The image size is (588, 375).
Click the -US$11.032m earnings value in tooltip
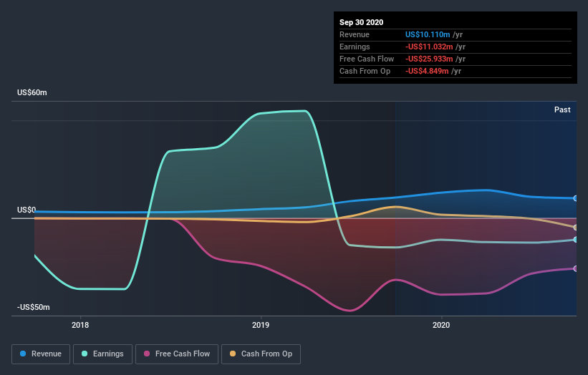tap(429, 47)
